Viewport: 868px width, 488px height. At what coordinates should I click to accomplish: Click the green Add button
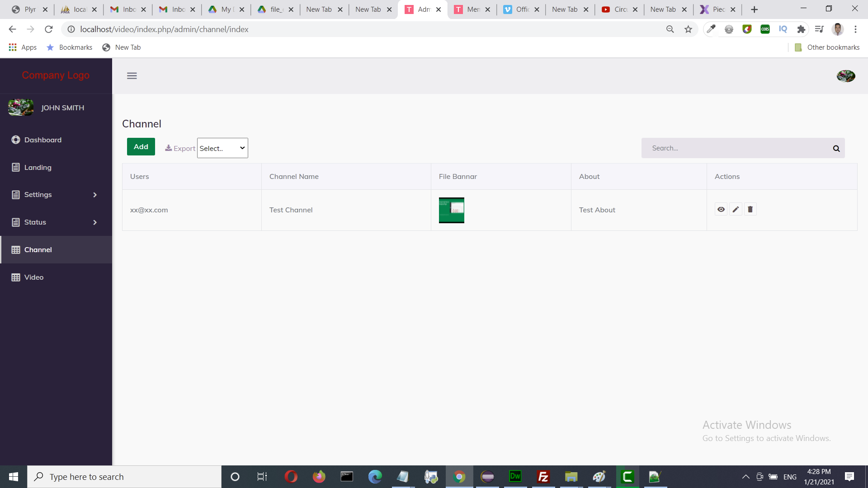click(x=141, y=147)
